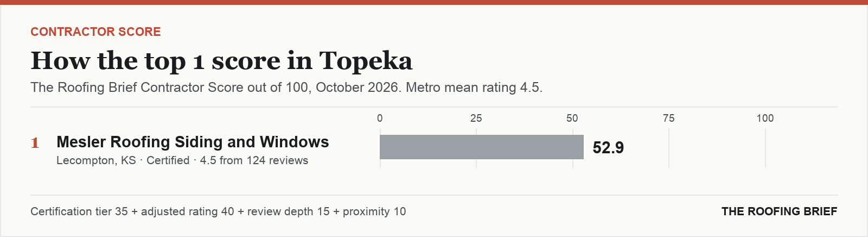Viewport: 868px width, 237px height.
Task: Click the axis label 50
Action: point(572,118)
